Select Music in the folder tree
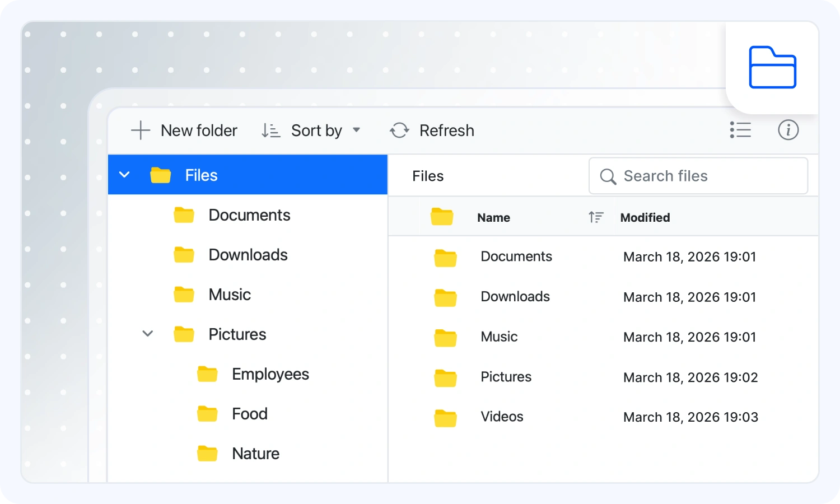This screenshot has height=504, width=840. point(248,295)
